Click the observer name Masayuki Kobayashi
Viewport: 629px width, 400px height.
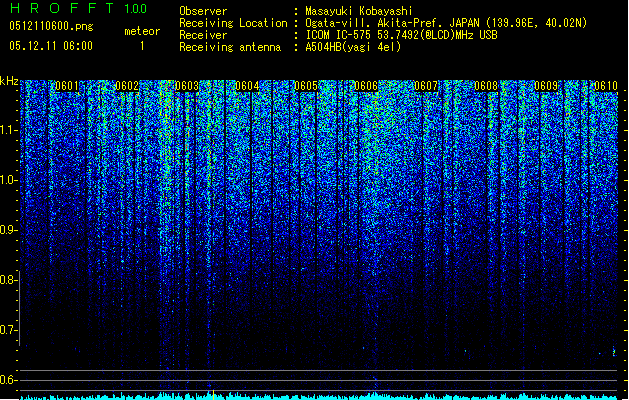pos(359,11)
